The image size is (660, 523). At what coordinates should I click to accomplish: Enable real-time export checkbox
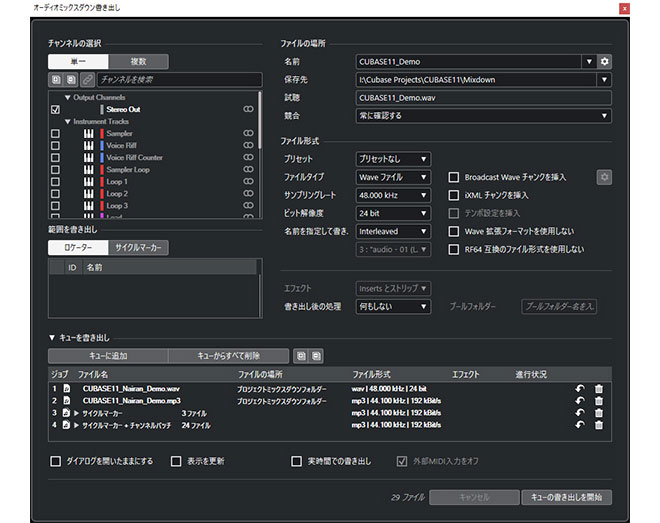296,461
